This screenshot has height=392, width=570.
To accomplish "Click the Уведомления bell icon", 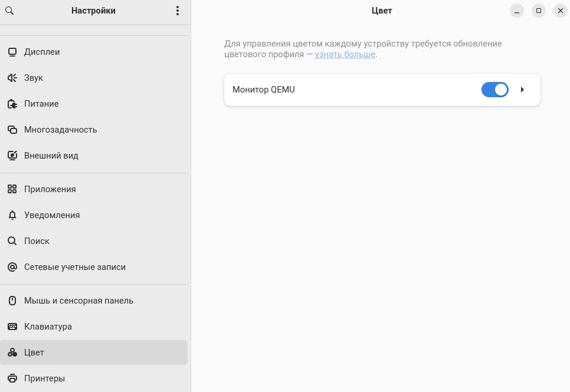I will pos(12,215).
